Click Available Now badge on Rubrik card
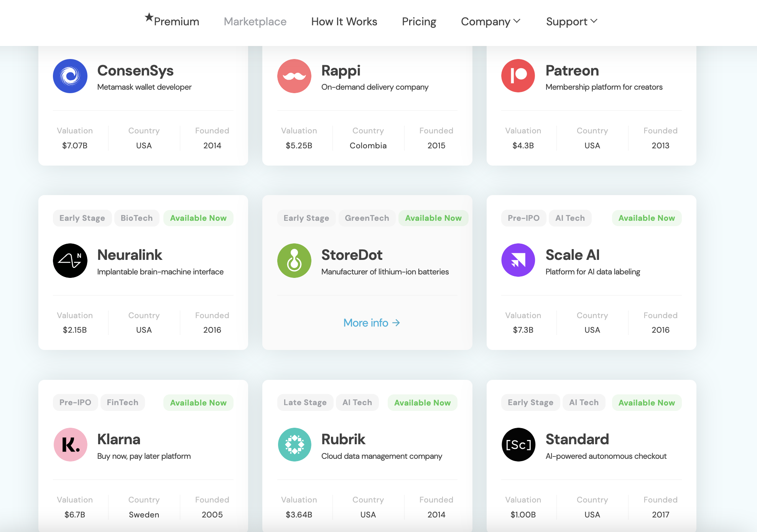 pos(422,402)
